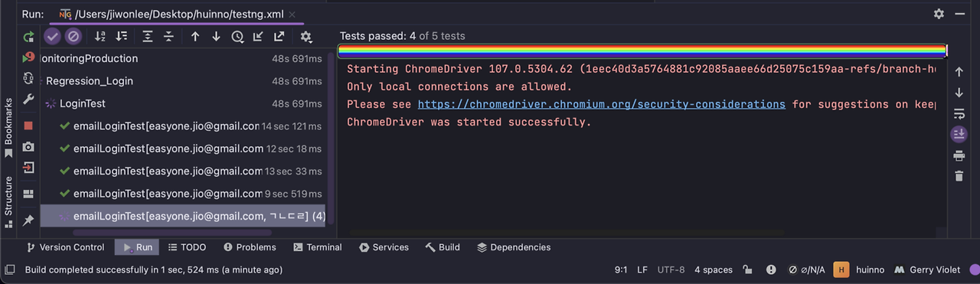Toggle Show Ignored tests filter button
The image size is (980, 284).
pos(73,36)
